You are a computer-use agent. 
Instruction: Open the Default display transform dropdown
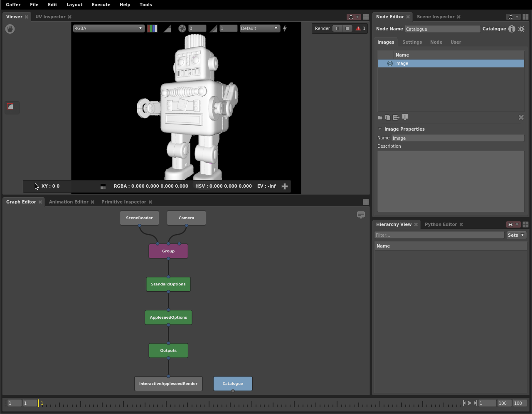pos(260,28)
